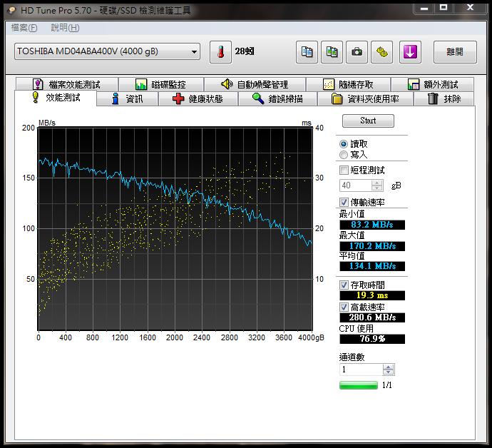
Task: Expand the TOSHIBA MD04ABA400V drive dropdown
Action: pos(195,52)
